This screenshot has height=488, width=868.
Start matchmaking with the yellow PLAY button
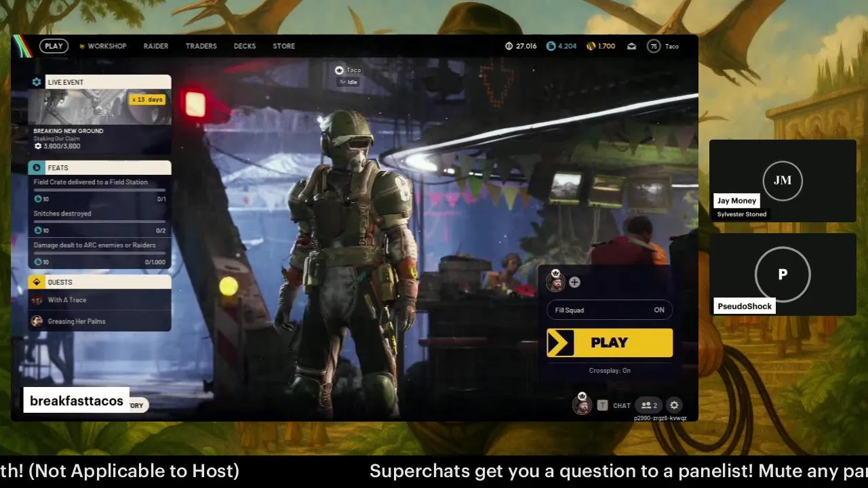pos(610,343)
